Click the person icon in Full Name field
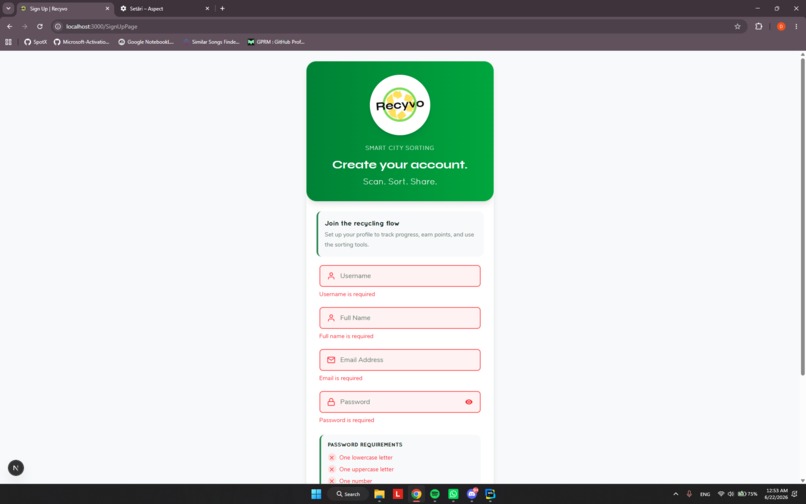This screenshot has width=806, height=504. pos(331,318)
